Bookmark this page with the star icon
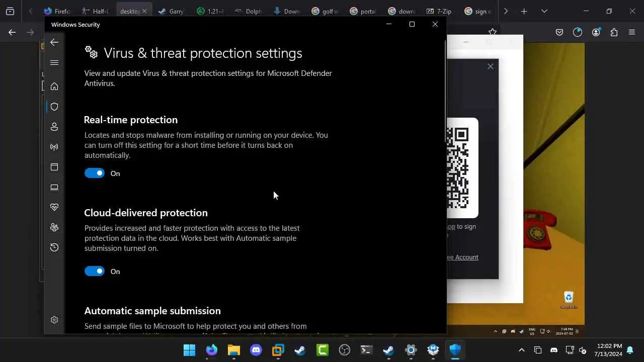 (x=493, y=32)
